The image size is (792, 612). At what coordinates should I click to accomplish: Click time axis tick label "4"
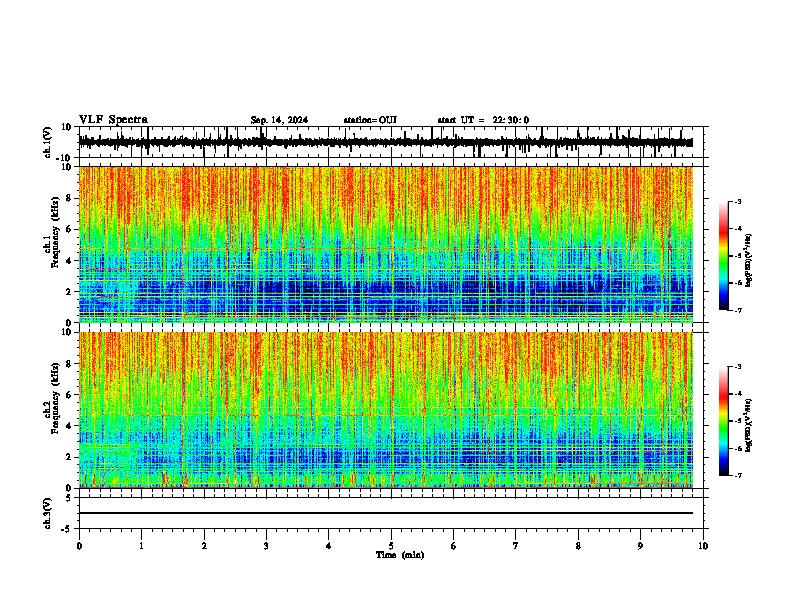click(329, 546)
